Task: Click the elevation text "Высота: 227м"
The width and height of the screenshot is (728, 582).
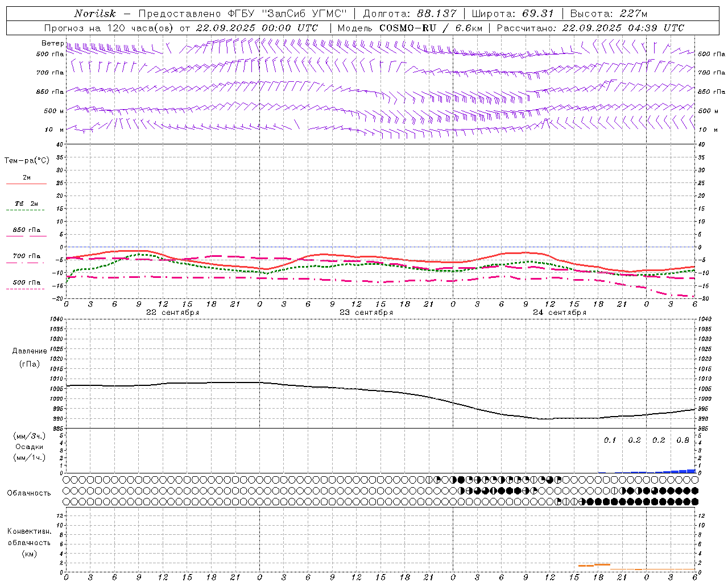Action: (x=609, y=14)
